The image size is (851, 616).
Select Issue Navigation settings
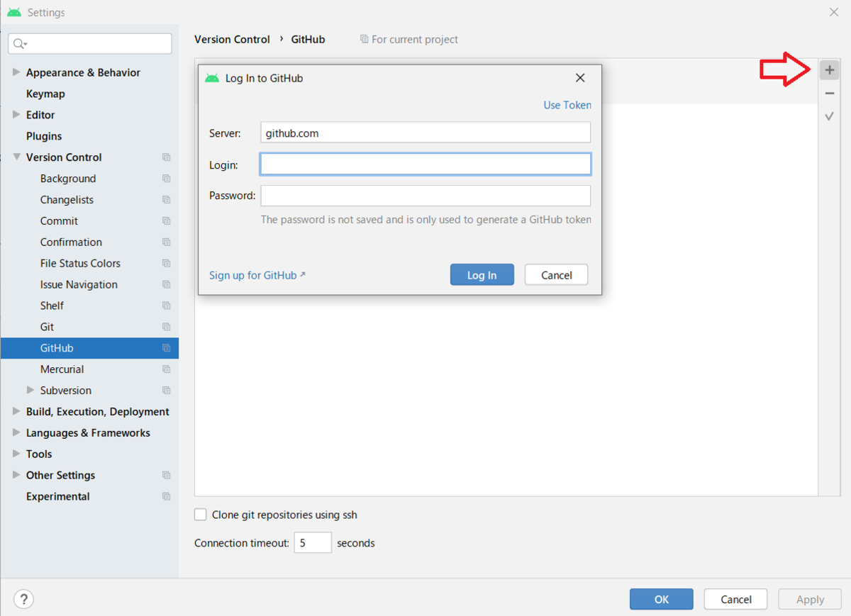click(79, 284)
